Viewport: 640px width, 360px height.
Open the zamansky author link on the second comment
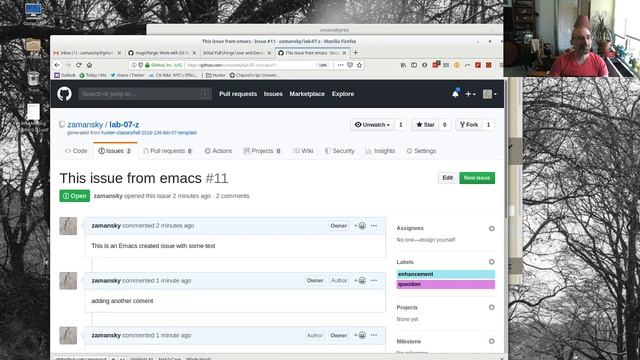click(x=106, y=280)
